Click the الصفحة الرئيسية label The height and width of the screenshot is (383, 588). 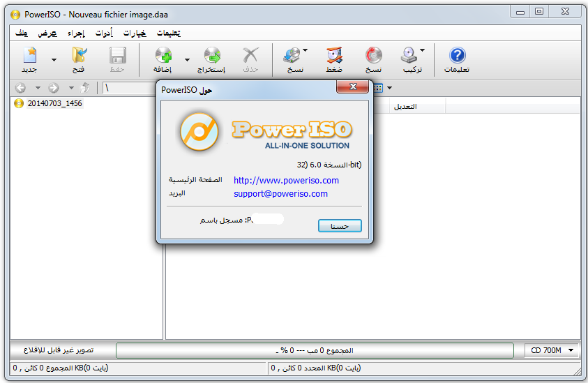[195, 180]
